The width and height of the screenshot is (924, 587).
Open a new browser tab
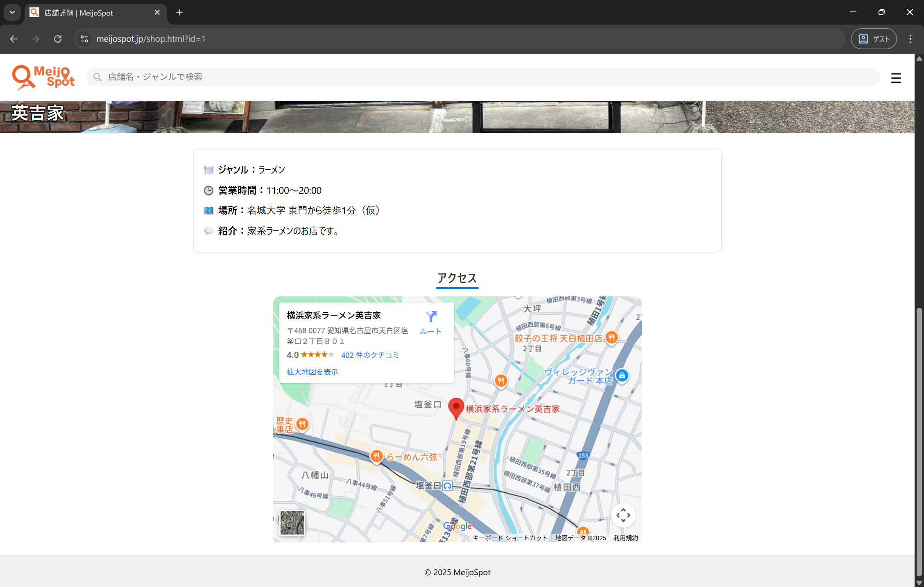tap(179, 12)
